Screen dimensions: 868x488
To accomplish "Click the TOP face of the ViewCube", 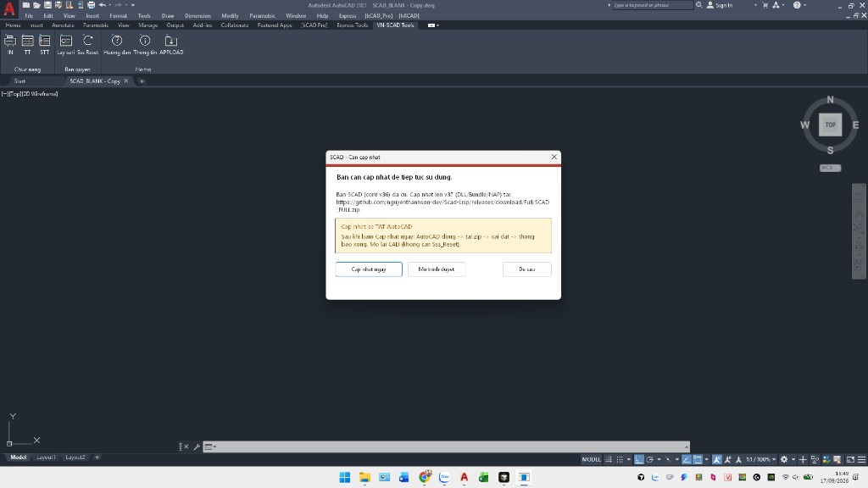I will [x=831, y=125].
